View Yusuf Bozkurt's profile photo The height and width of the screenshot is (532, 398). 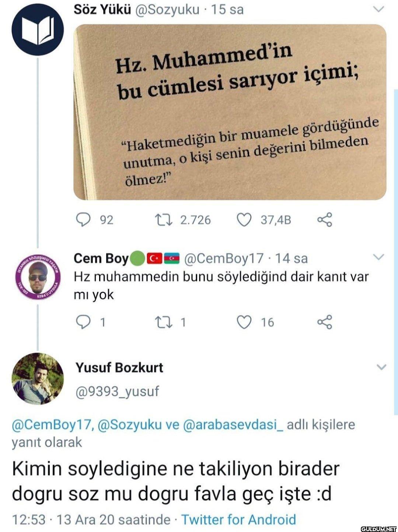click(38, 378)
